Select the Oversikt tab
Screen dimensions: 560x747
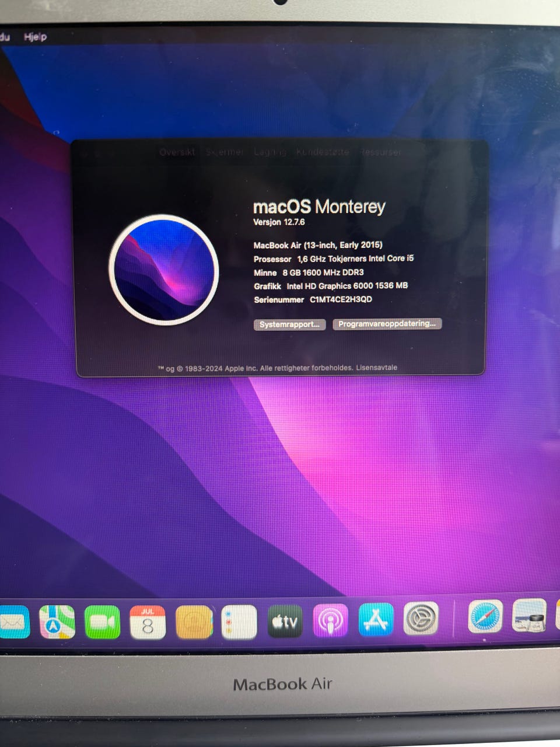[177, 152]
